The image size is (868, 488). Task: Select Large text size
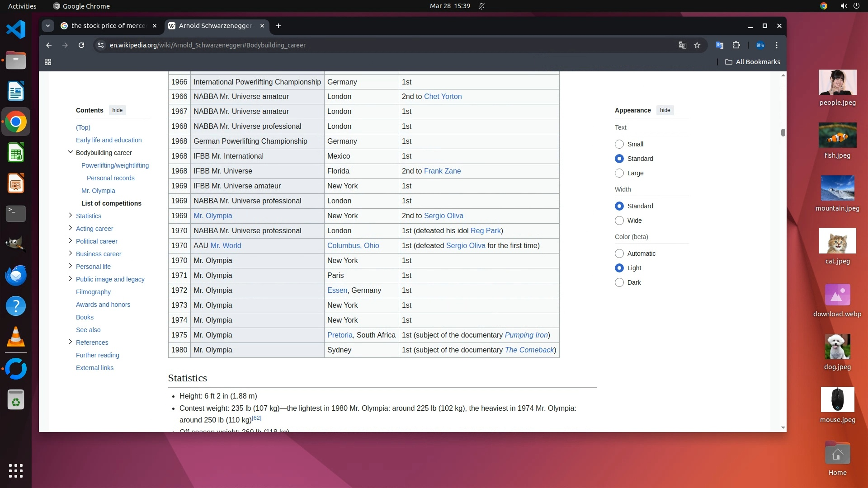pos(619,173)
